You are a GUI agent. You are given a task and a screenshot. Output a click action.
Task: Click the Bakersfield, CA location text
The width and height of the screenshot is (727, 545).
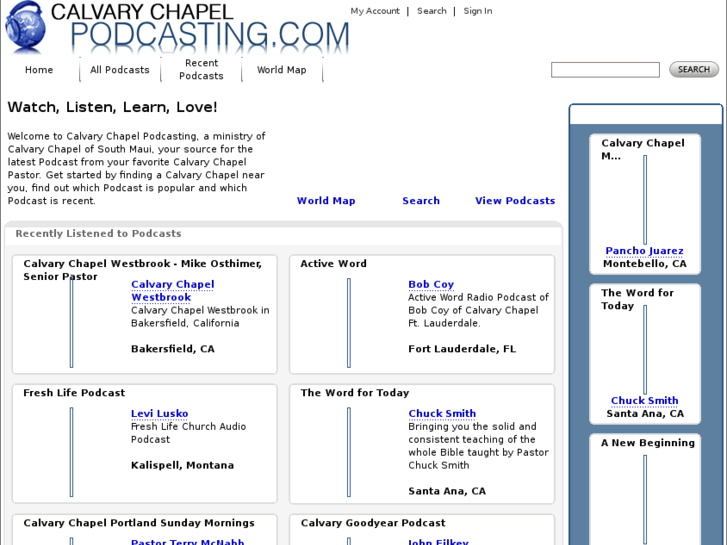click(x=172, y=349)
